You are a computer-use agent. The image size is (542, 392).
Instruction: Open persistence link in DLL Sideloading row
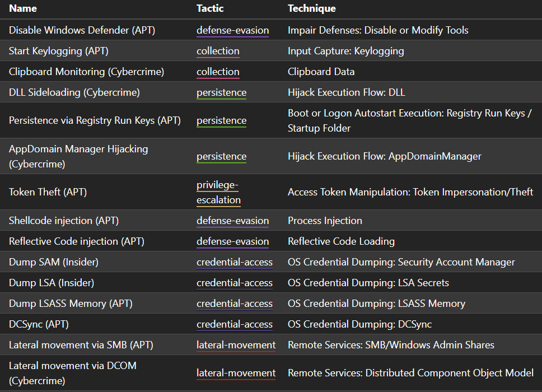tap(221, 92)
